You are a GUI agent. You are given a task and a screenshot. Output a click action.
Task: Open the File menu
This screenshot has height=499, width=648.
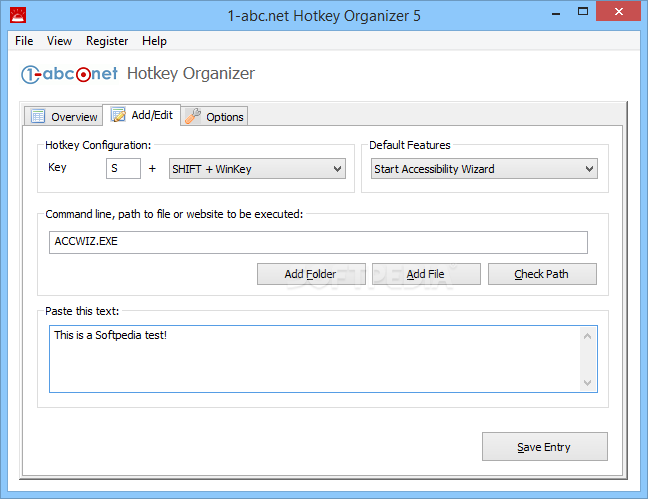(24, 41)
